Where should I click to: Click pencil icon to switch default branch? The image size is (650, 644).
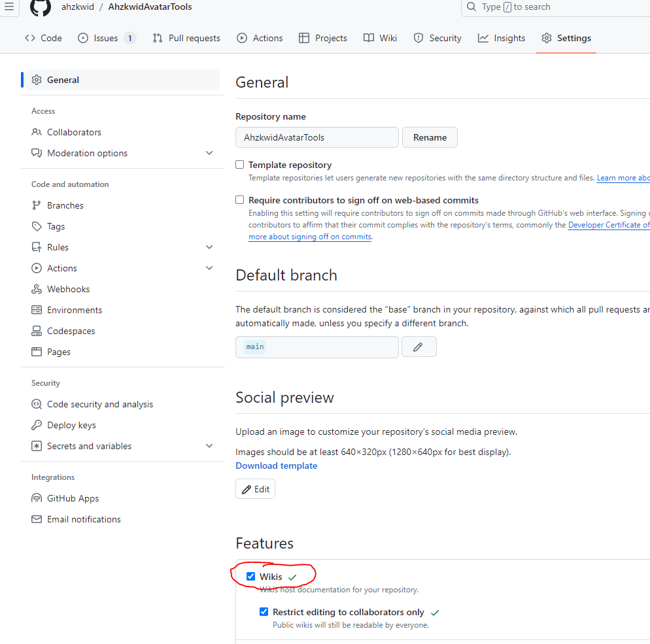coord(419,347)
